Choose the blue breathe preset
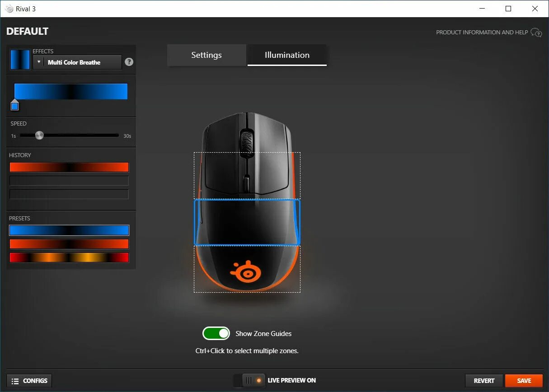Viewport: 549px width, 392px height. [69, 230]
